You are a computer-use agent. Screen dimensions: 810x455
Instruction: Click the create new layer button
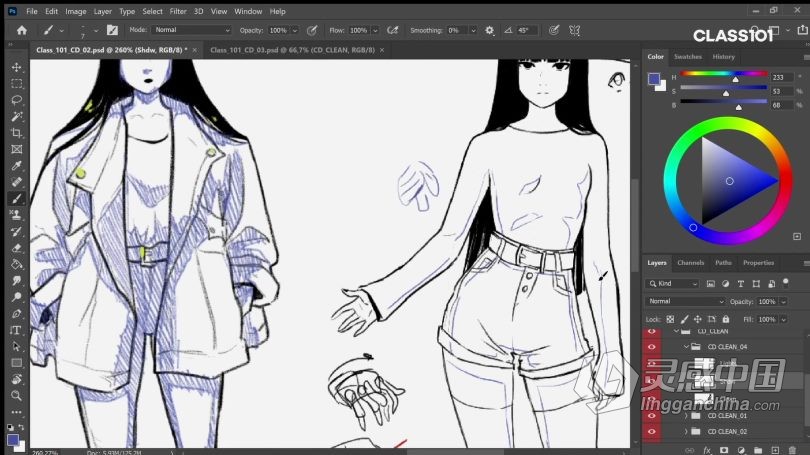(x=775, y=450)
